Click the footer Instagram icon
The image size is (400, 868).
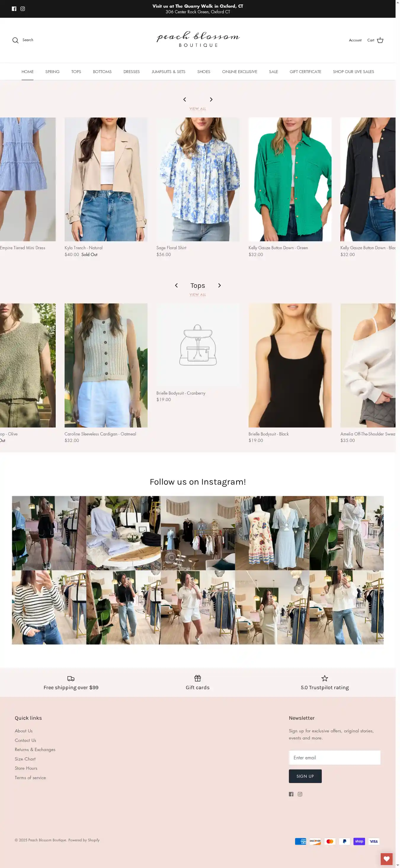click(x=300, y=794)
